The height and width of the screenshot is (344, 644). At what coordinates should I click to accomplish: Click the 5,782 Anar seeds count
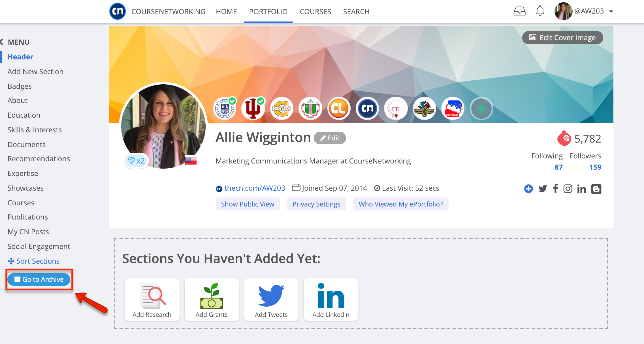click(588, 139)
